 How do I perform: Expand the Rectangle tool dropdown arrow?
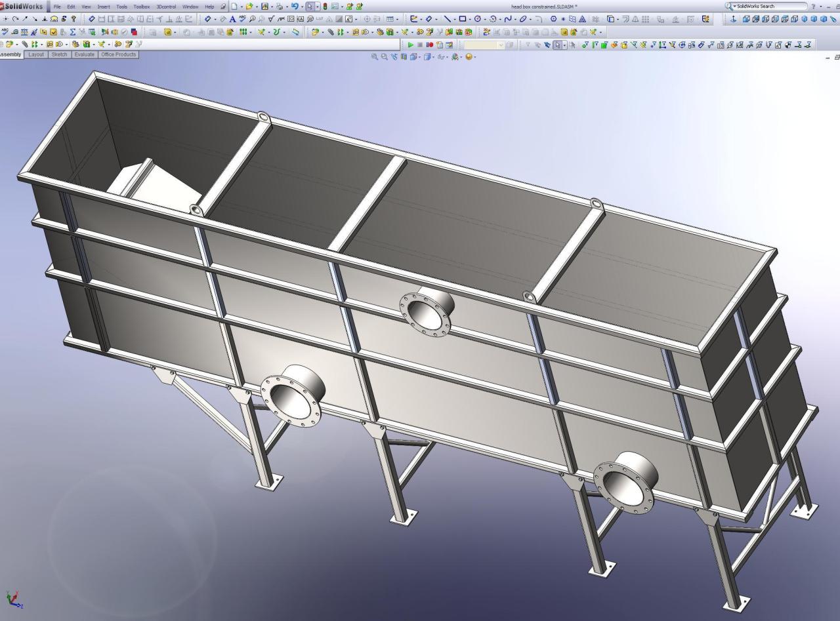(x=469, y=19)
